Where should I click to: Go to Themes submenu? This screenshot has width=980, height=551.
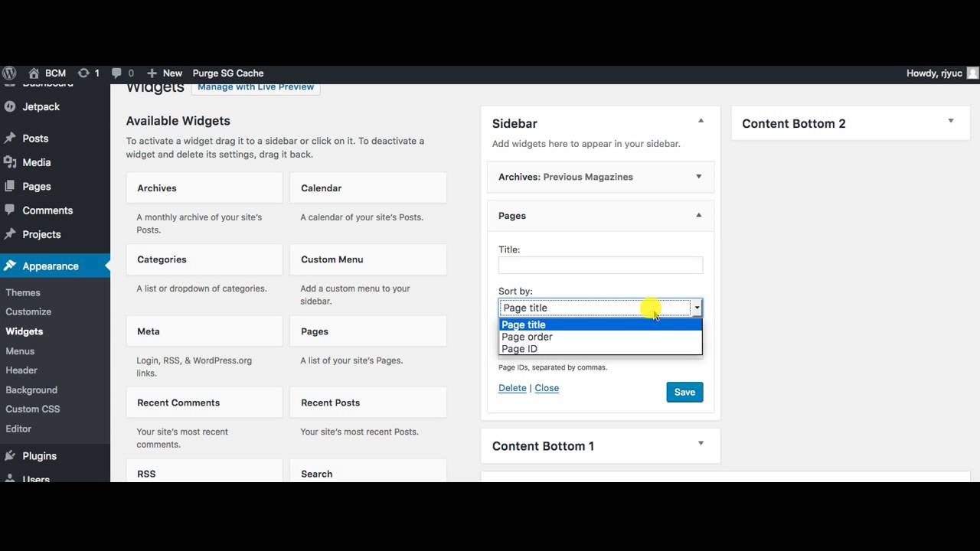click(23, 292)
